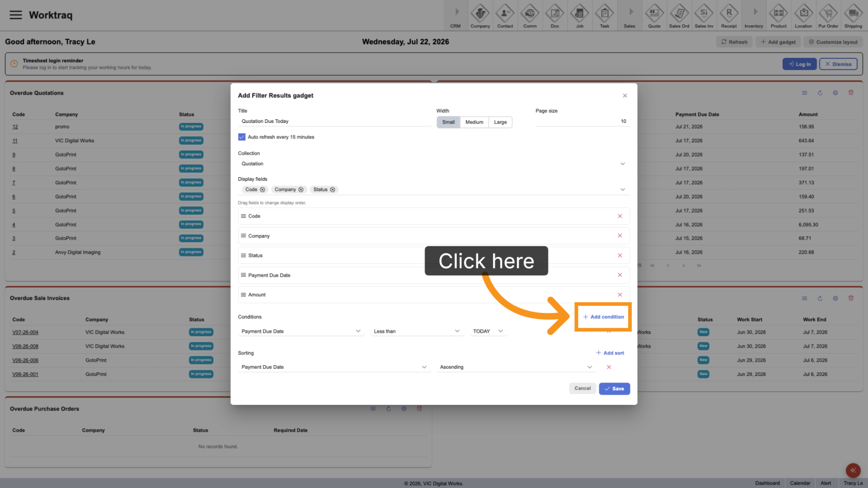Open the Task module icon
The image size is (868, 488).
[604, 15]
